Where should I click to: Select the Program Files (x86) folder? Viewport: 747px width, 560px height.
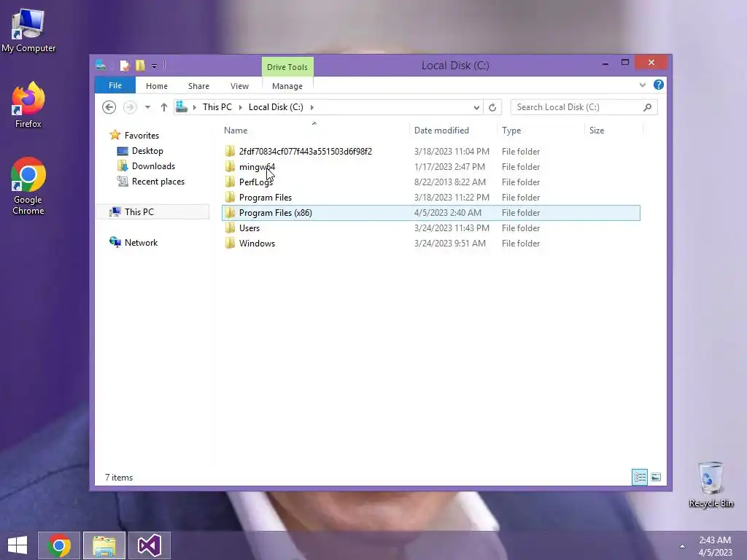430,213
